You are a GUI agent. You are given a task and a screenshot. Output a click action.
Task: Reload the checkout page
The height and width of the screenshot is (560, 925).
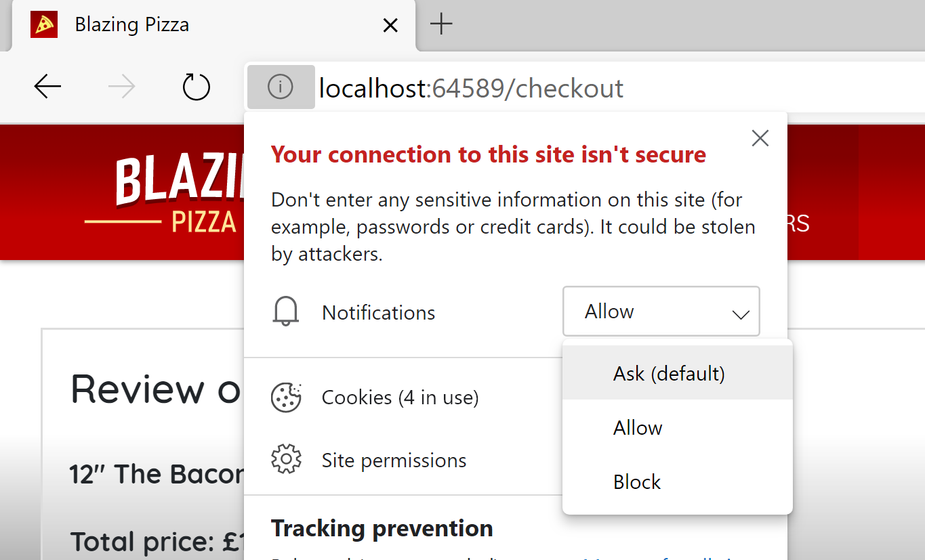[x=196, y=87]
